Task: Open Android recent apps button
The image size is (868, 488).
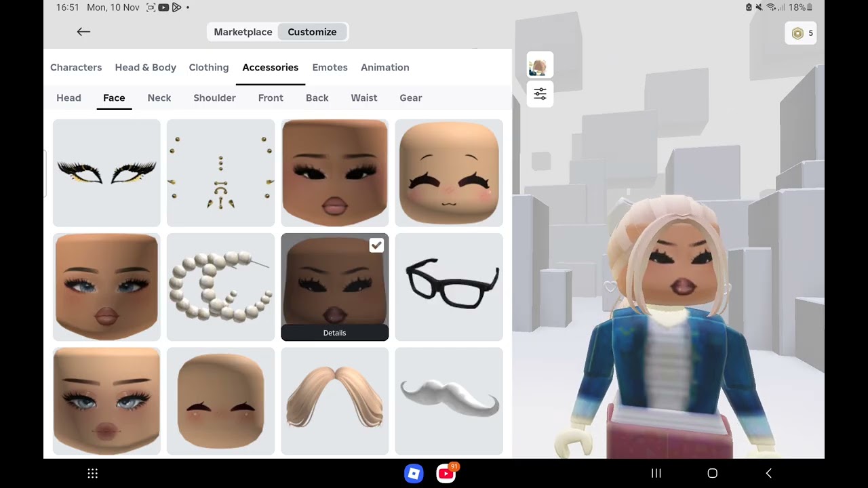Action: coord(656,473)
